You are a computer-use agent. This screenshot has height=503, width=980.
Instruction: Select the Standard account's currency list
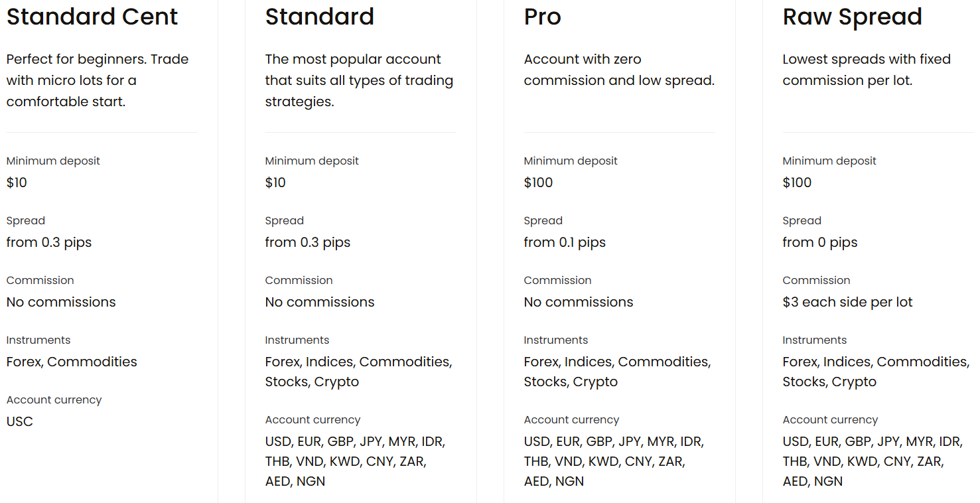point(355,461)
